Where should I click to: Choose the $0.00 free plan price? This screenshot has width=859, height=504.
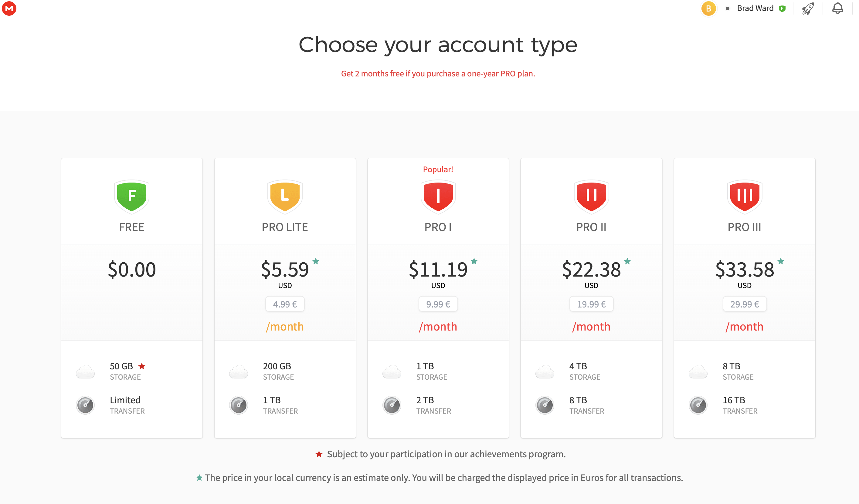[131, 269]
